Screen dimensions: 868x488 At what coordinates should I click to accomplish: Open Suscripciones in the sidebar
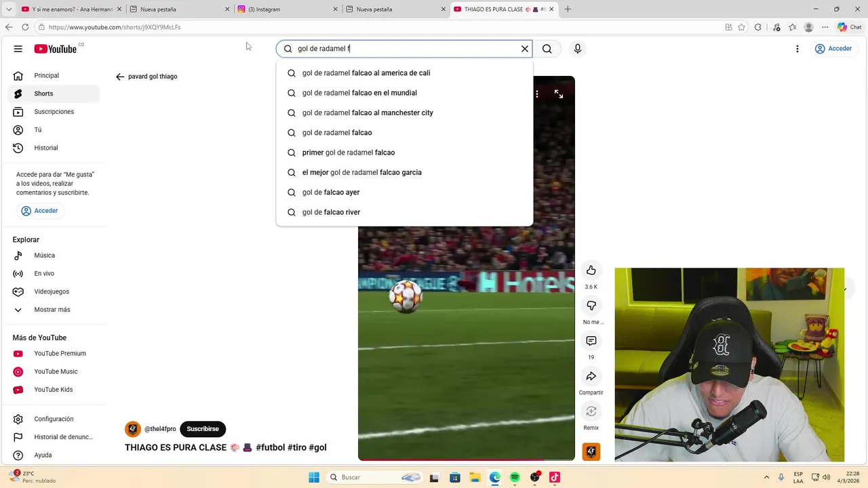pos(54,112)
